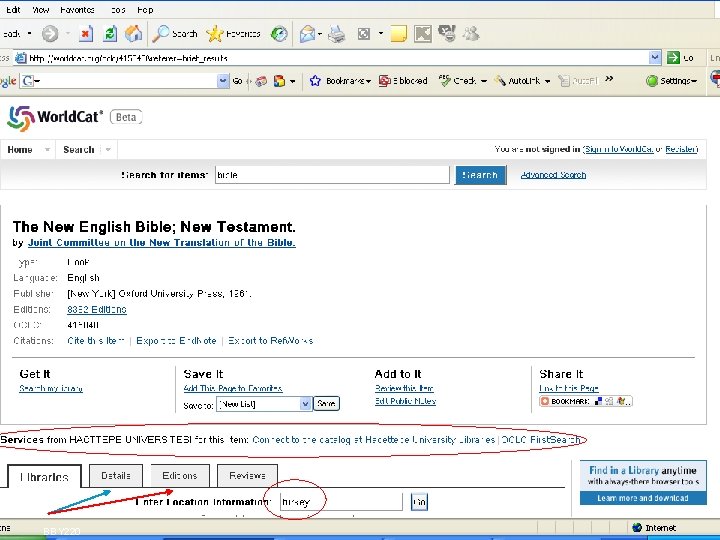Click the Google toolbar Bookmarks star

[315, 81]
